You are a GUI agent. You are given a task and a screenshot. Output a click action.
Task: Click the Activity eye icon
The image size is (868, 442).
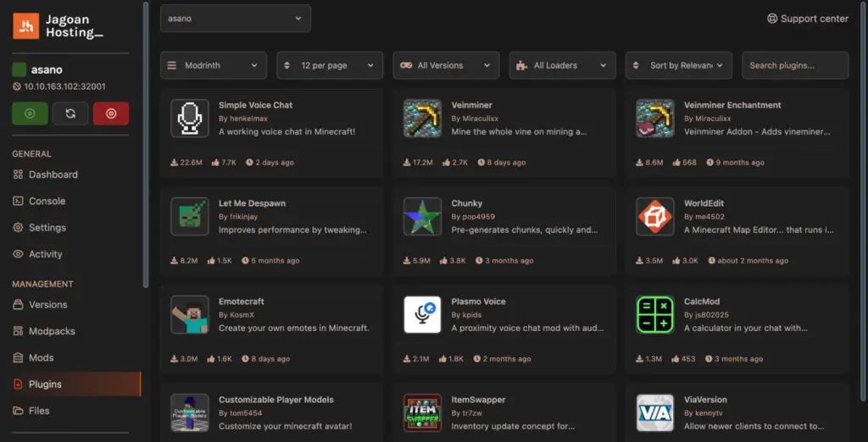click(x=19, y=255)
